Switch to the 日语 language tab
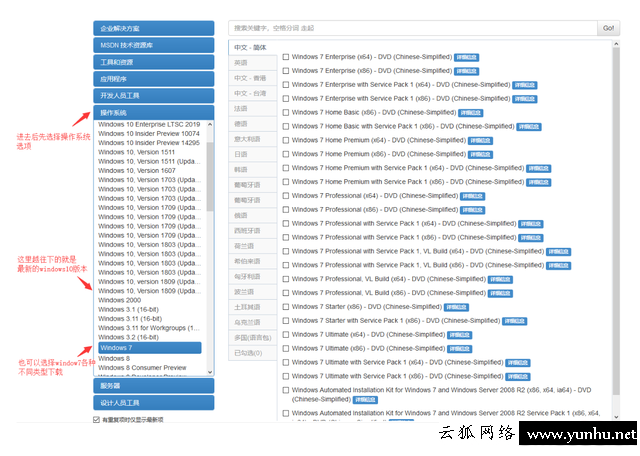The image size is (640, 456). click(x=253, y=154)
